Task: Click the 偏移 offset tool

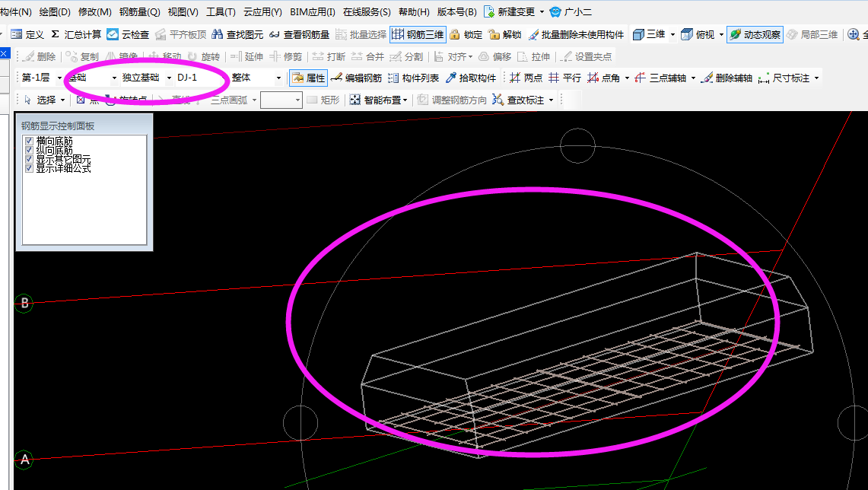Action: 495,56
